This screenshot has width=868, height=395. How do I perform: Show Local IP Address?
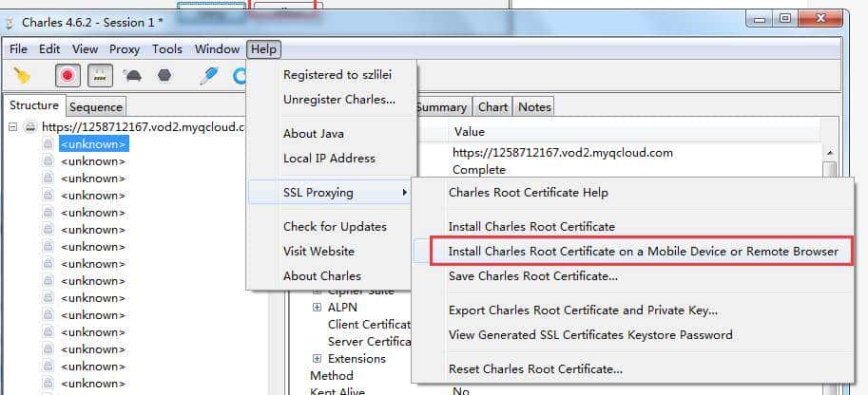(330, 159)
